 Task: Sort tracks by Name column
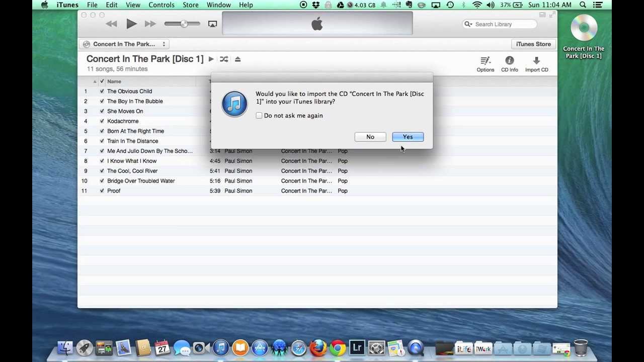pos(114,81)
